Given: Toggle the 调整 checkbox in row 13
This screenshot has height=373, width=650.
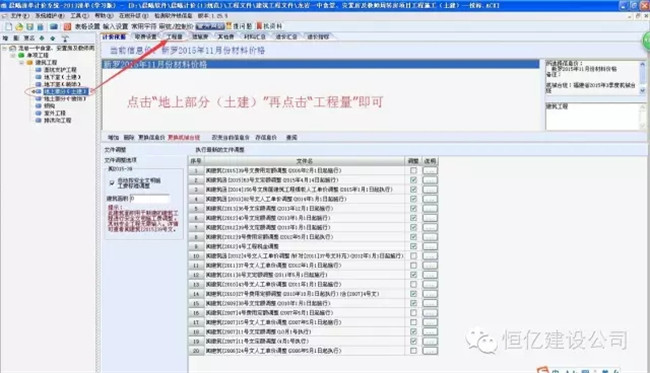Looking at the screenshot, I should [x=413, y=284].
